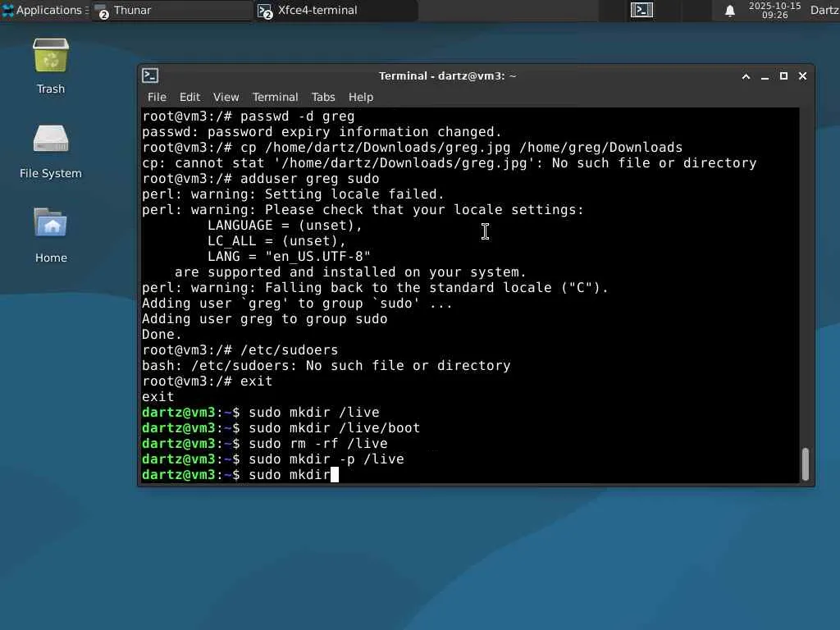The height and width of the screenshot is (630, 840).
Task: Click the terminal's vertical scrollbar thumb
Action: tap(805, 464)
